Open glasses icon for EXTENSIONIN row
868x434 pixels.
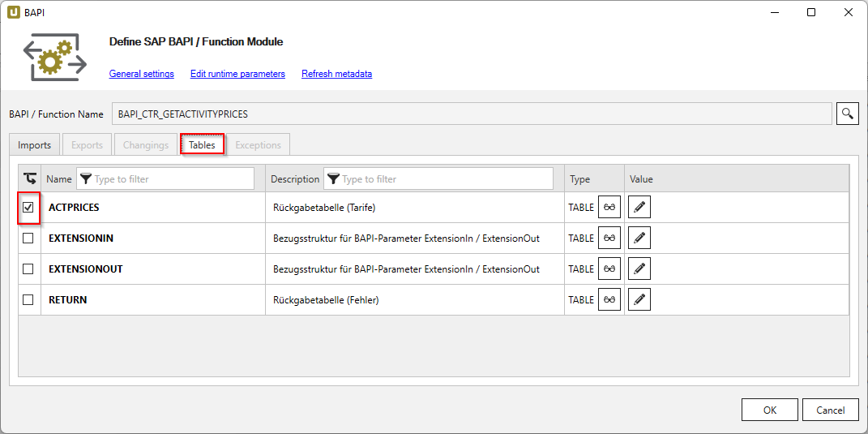coord(609,238)
